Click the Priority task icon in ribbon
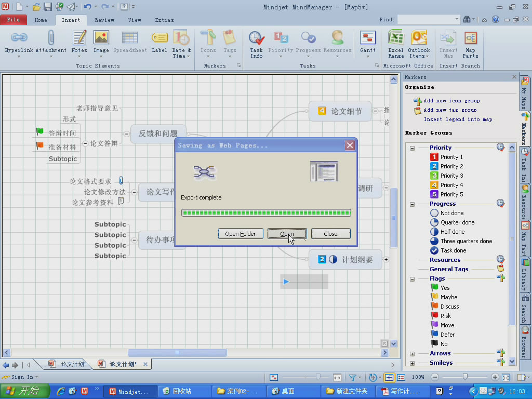Screen dimensions: 532x399 point(281,38)
